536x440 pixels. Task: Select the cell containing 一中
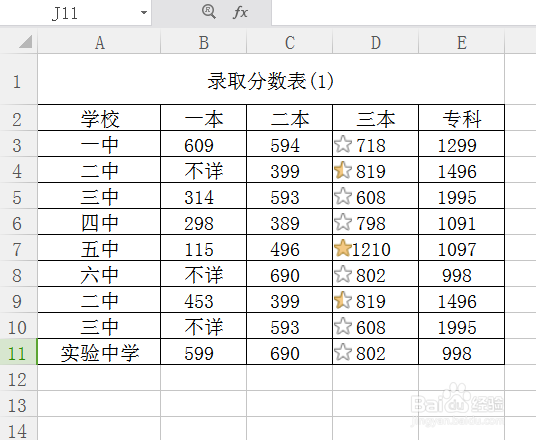[99, 144]
